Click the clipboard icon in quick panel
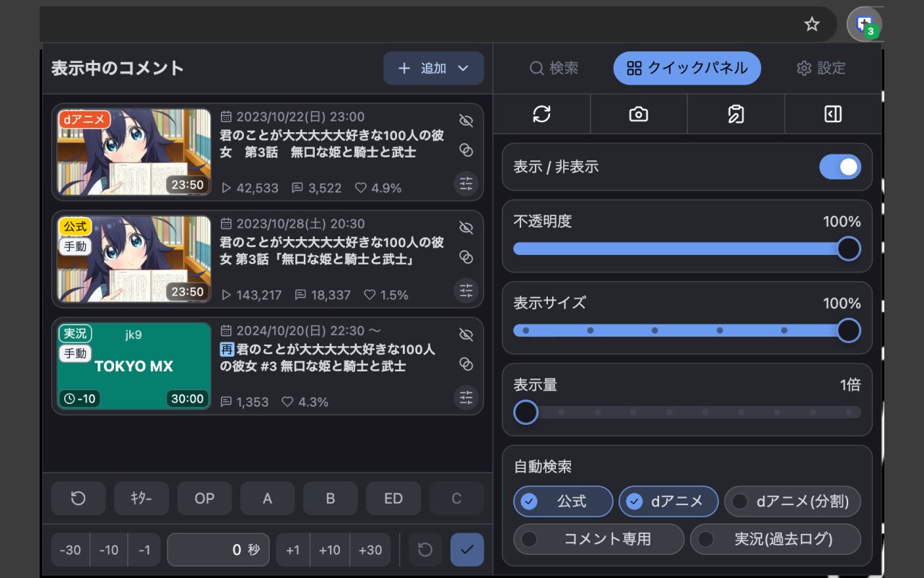The image size is (924, 578). (736, 114)
